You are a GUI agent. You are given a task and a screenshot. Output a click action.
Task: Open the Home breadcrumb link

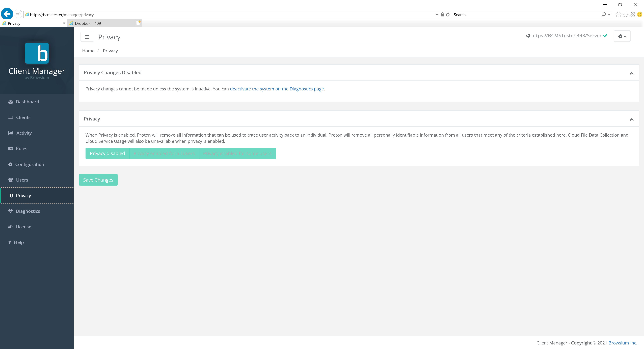pyautogui.click(x=88, y=51)
